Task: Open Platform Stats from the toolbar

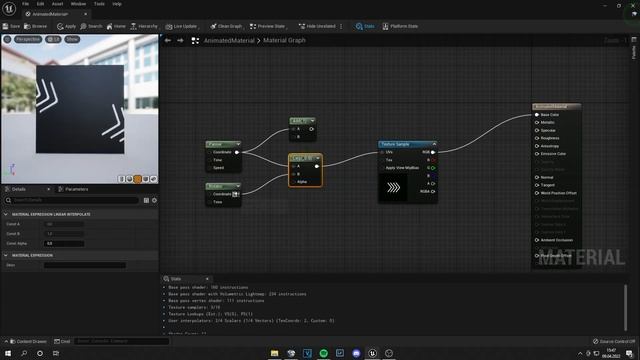Action: [400, 26]
